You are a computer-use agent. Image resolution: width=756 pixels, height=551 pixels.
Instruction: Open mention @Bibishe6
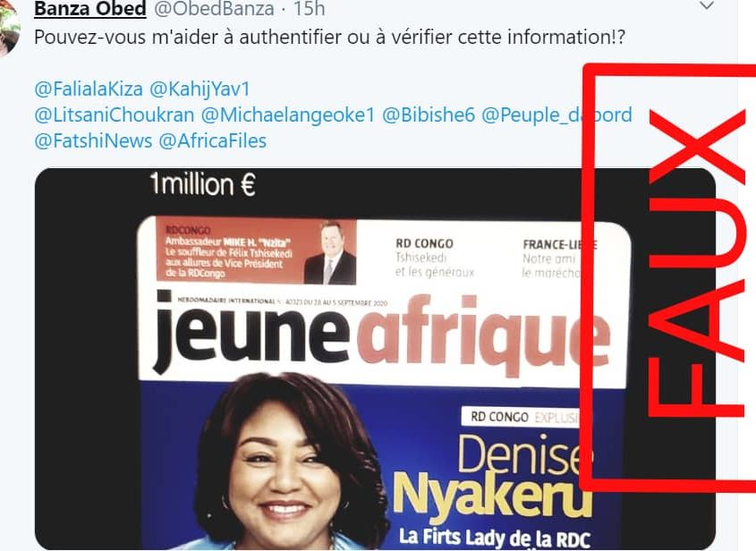click(429, 115)
